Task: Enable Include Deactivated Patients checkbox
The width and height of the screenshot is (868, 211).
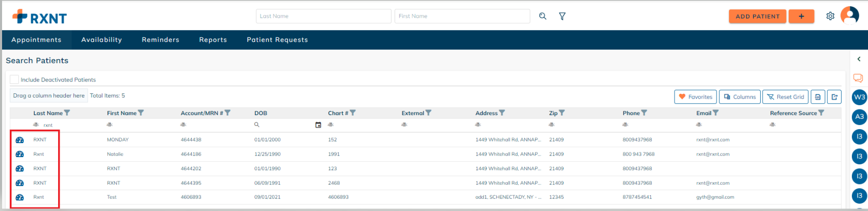Action: coord(15,79)
